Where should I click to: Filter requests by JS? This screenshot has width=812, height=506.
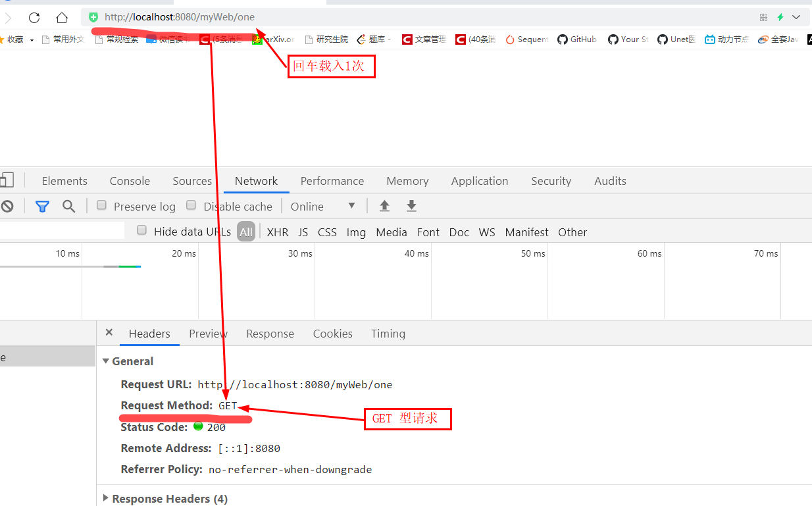coord(303,232)
